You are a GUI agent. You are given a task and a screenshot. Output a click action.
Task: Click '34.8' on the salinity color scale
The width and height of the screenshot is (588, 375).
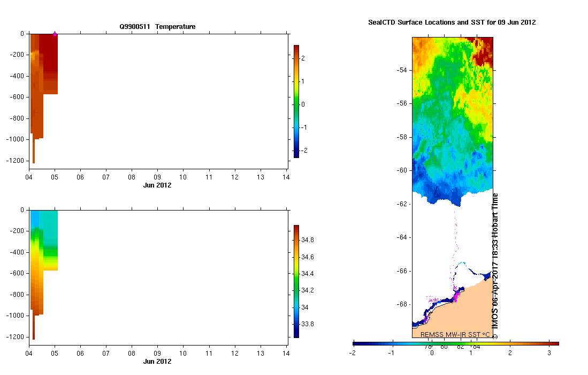pyautogui.click(x=308, y=240)
